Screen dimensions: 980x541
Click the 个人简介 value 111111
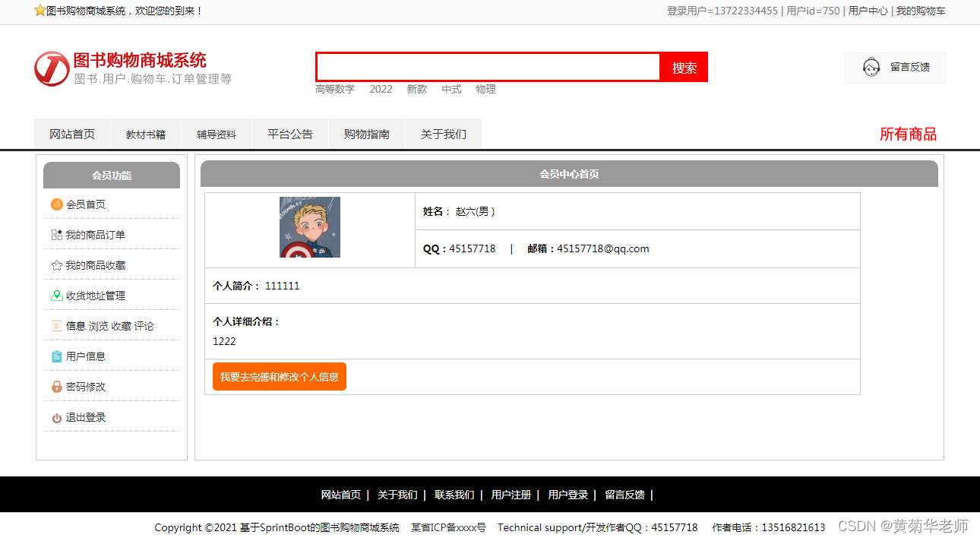pyautogui.click(x=283, y=286)
